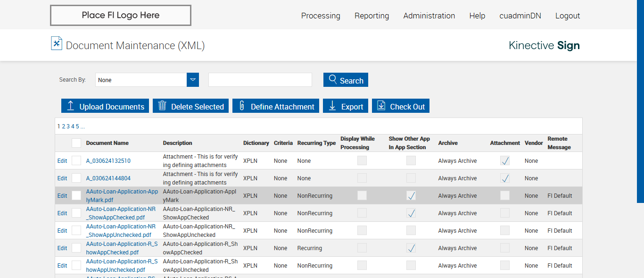Image resolution: width=644 pixels, height=278 pixels.
Task: Expand the Processing menu
Action: coord(321,16)
